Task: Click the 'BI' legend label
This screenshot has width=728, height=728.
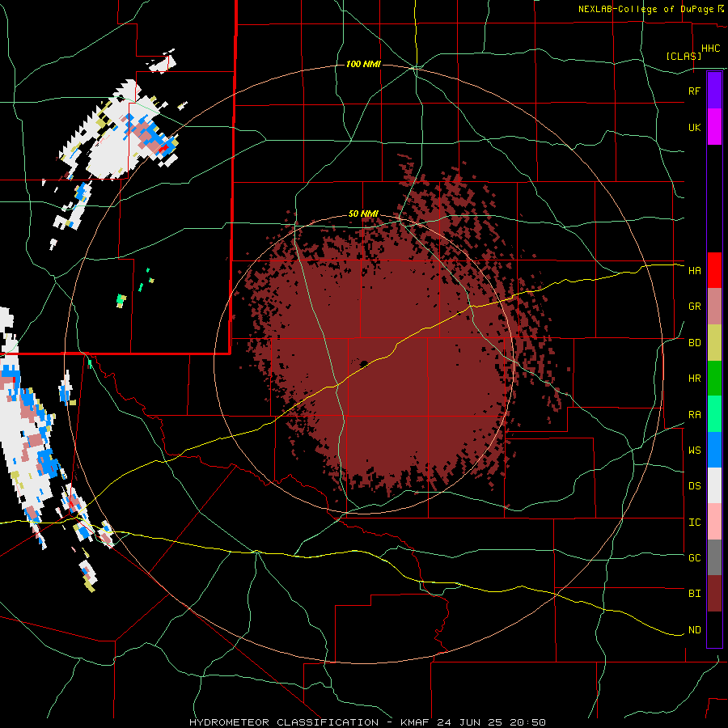Action: pos(694,594)
